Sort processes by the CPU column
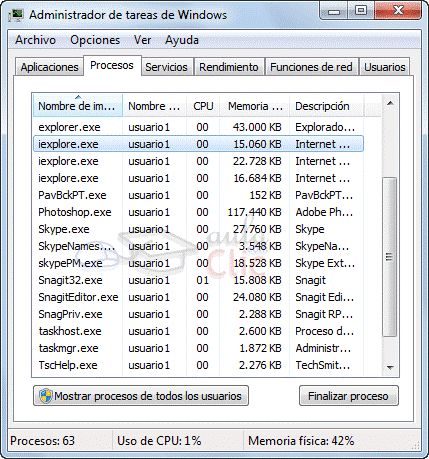This screenshot has width=429, height=459. coord(203,106)
